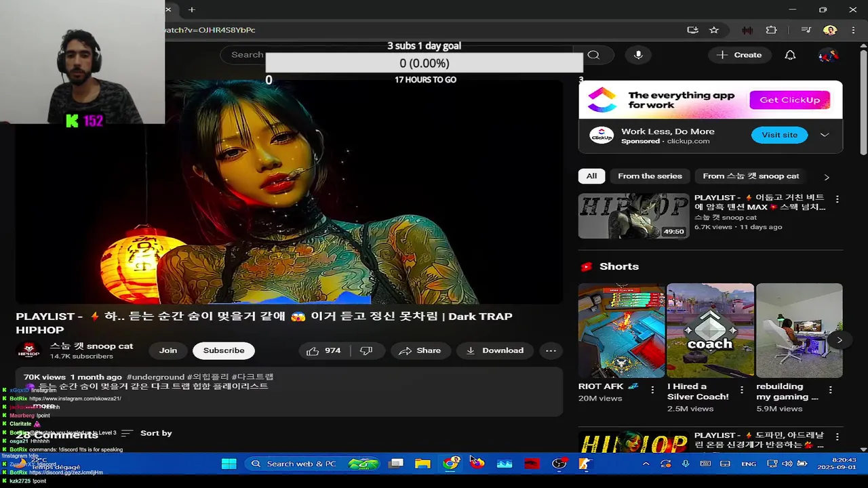Screen dimensions: 868x488
Task: Start voice search with the microphone icon
Action: 638,55
